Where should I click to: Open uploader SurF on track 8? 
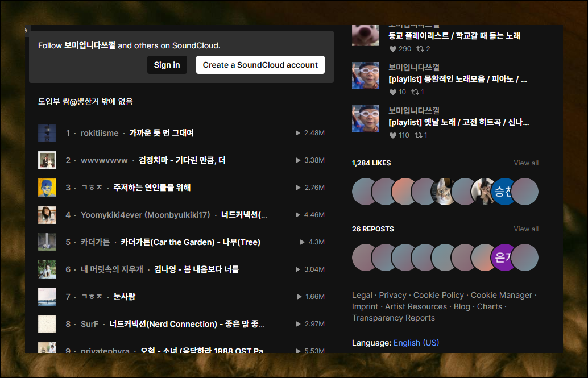pos(89,324)
